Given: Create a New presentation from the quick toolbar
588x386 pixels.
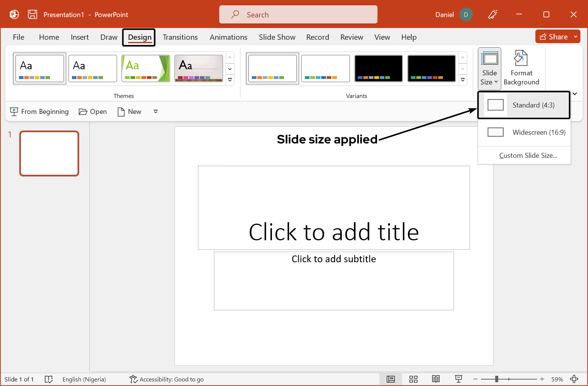Looking at the screenshot, I should [x=129, y=111].
